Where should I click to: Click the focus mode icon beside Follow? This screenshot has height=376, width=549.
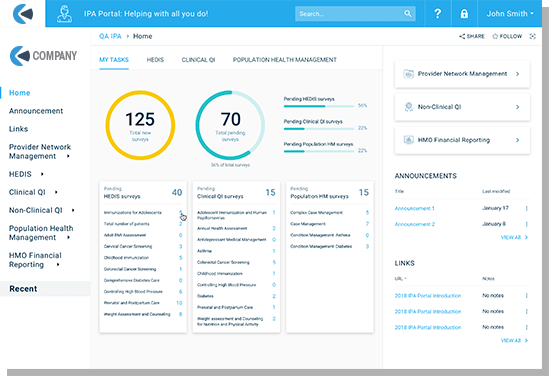[x=533, y=36]
